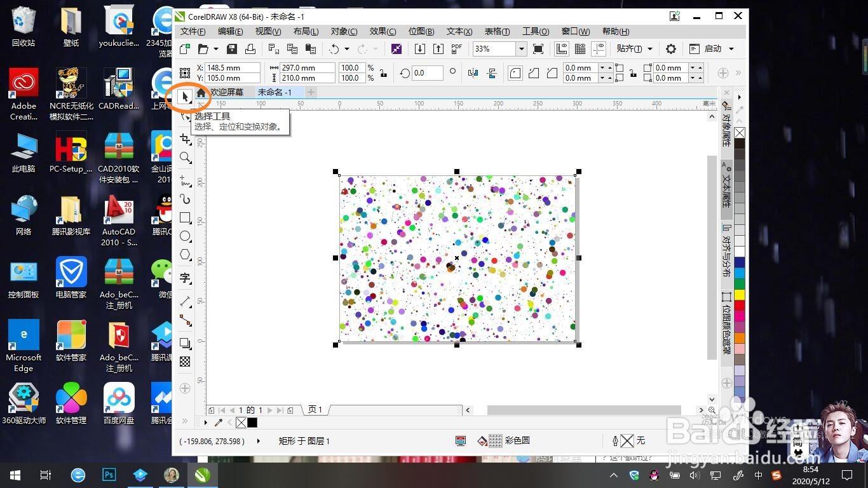Viewport: 868px width, 488px height.
Task: Open the Undo history dropdown arrow
Action: (346, 49)
